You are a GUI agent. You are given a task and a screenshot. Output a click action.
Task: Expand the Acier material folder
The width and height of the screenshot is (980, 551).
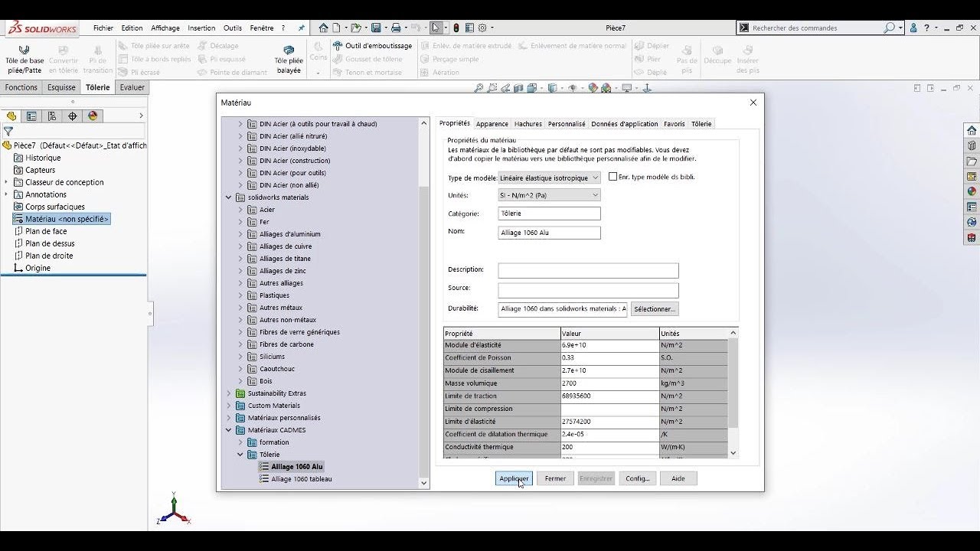pos(240,210)
